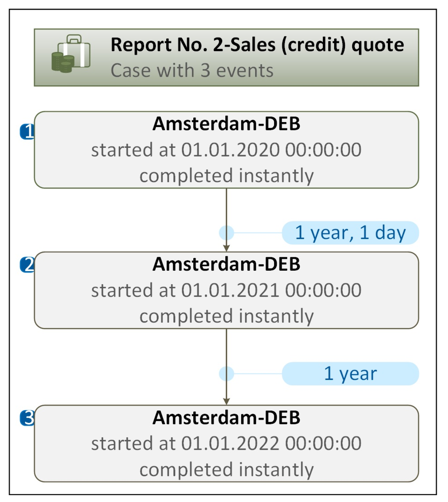
Task: Click the "started at 01.01.2021 00:00:00" text
Action: [x=226, y=290]
